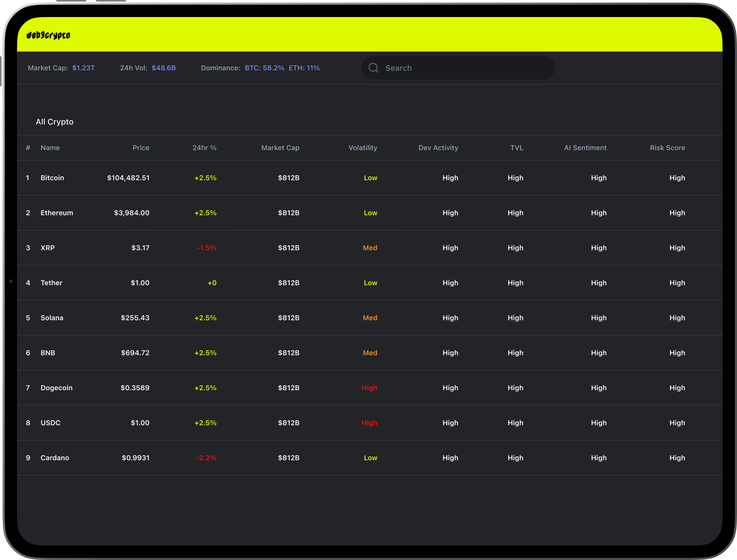Click XRP's Med volatility label
The height and width of the screenshot is (560, 737).
(370, 248)
